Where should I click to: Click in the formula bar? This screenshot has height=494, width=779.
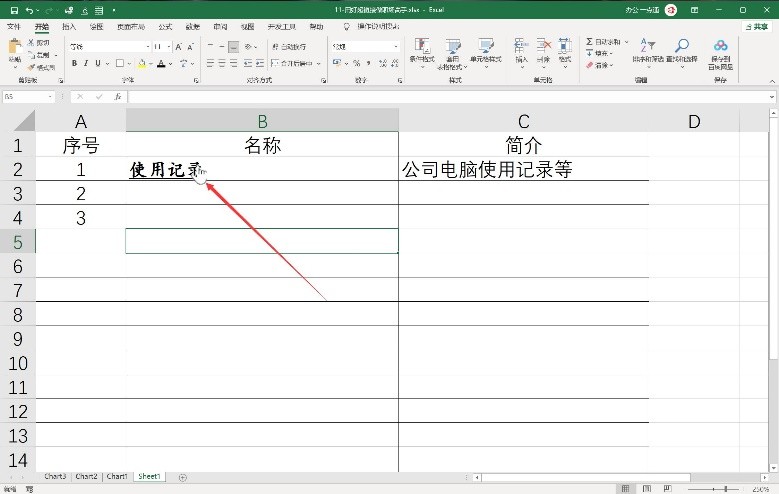pos(449,96)
